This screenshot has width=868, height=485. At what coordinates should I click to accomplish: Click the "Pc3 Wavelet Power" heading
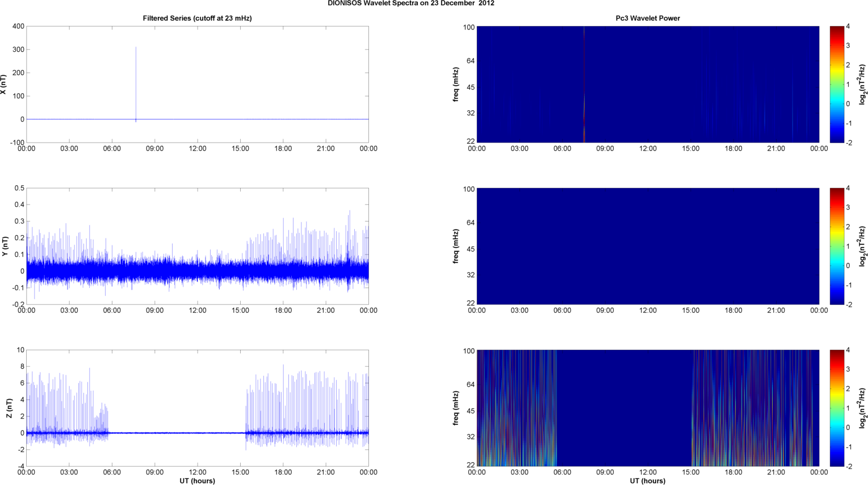(648, 18)
